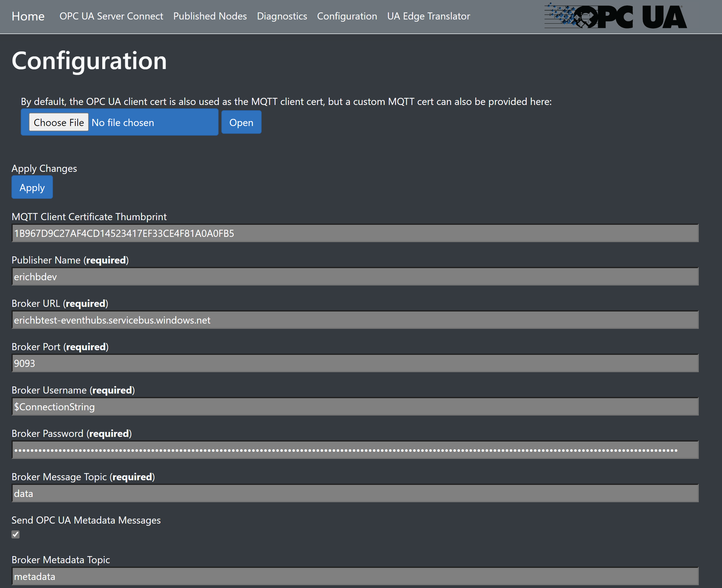Click the Broker Metadata Topic field
This screenshot has height=588, width=722.
(355, 576)
